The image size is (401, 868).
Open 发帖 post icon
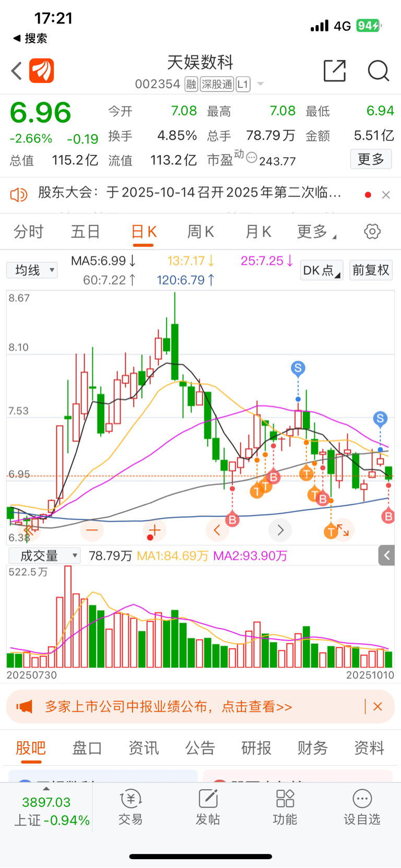coord(208,807)
